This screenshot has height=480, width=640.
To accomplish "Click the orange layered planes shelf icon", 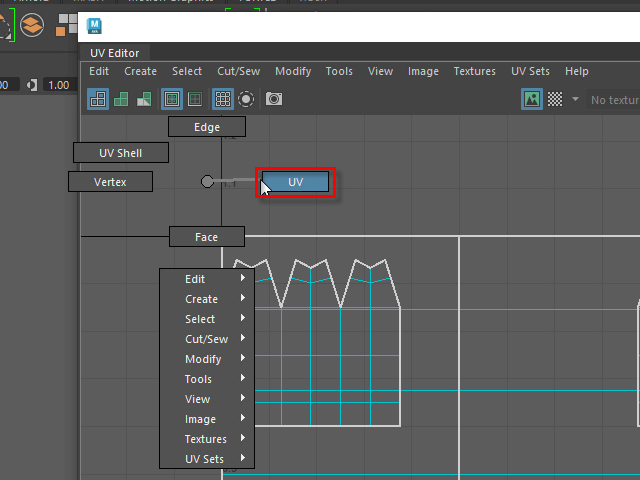I will 32,23.
